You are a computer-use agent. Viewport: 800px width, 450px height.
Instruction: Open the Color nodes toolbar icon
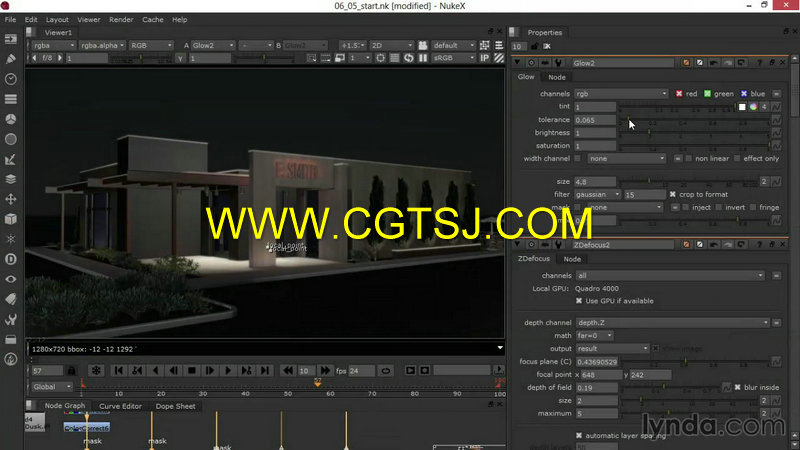(11, 119)
